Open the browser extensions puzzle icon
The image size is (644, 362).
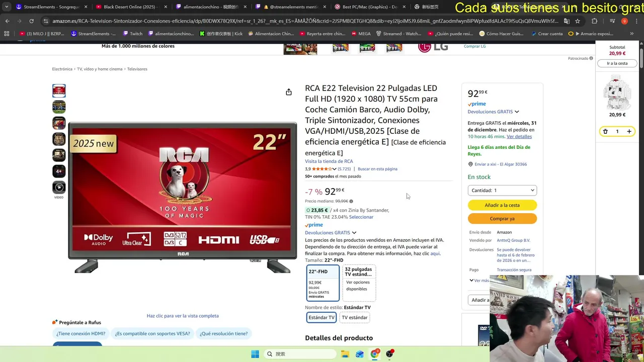pyautogui.click(x=594, y=21)
